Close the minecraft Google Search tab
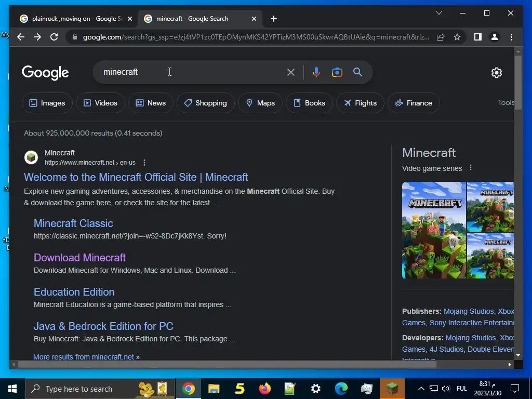Viewport: 532px width, 399px height. coord(254,19)
